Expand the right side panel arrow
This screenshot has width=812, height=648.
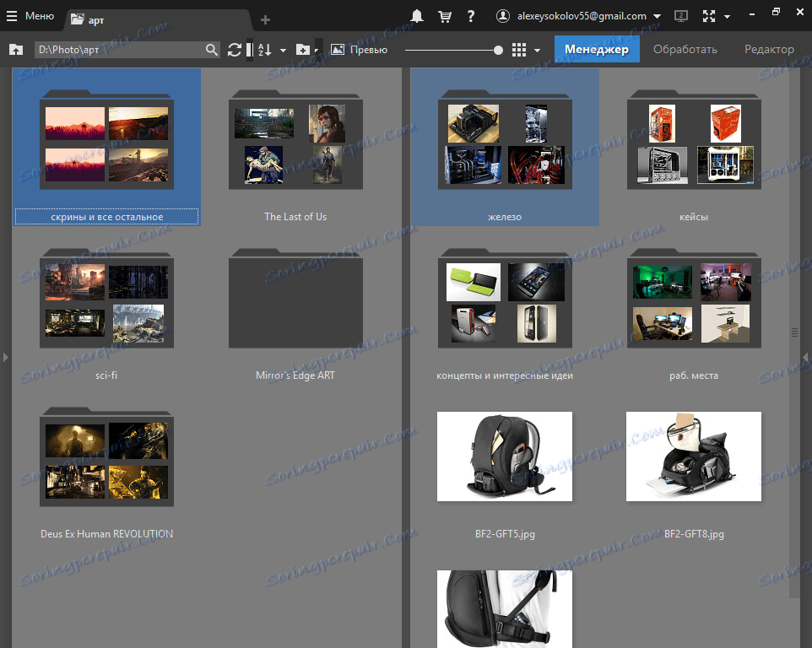(x=806, y=357)
